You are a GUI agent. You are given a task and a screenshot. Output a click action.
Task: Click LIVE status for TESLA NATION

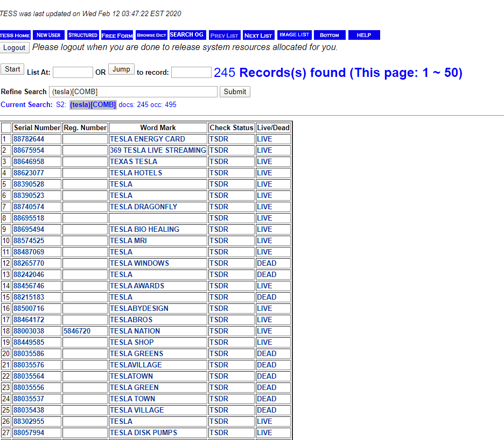coord(264,331)
